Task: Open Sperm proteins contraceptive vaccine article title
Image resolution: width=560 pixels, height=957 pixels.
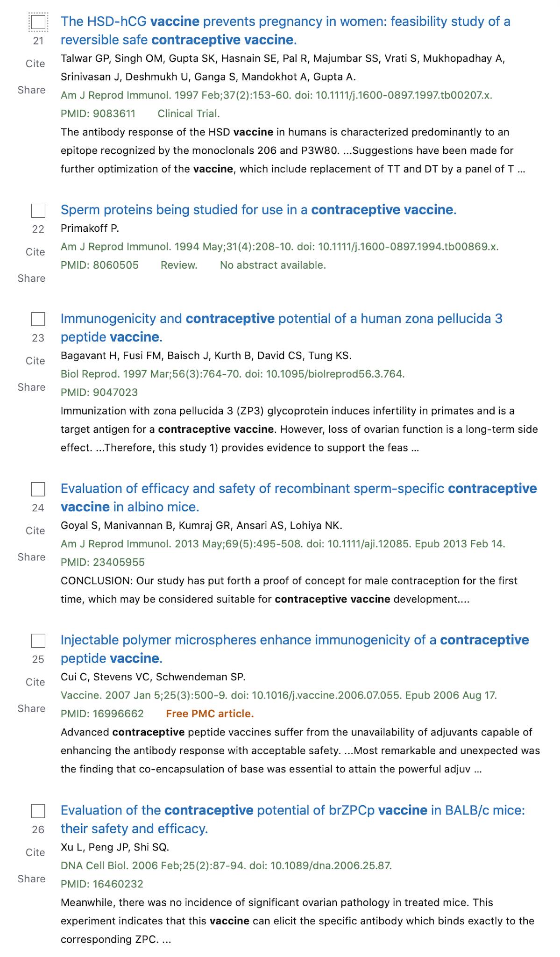Action: [x=258, y=210]
